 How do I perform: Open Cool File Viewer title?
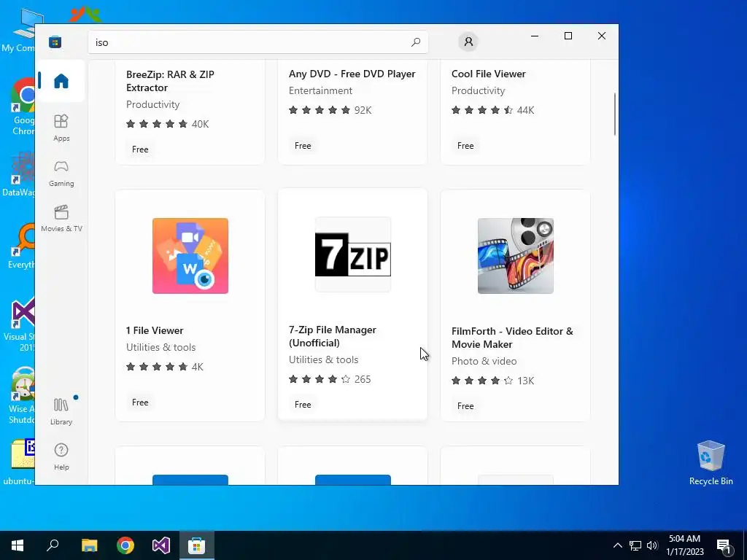click(x=488, y=74)
